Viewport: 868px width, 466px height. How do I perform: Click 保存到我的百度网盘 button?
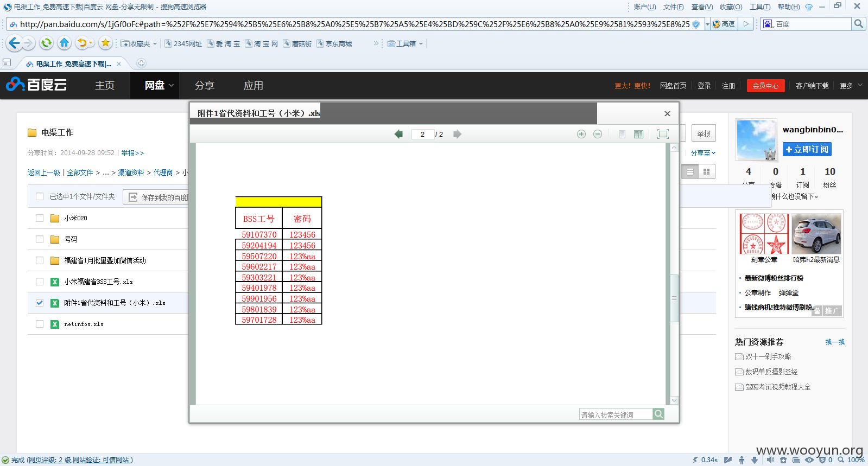point(156,197)
